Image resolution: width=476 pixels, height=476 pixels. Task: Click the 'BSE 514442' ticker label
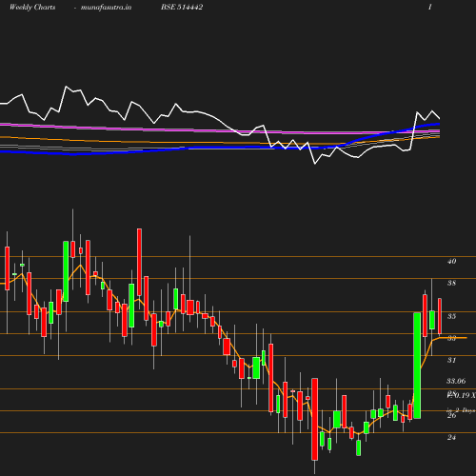coord(182,7)
